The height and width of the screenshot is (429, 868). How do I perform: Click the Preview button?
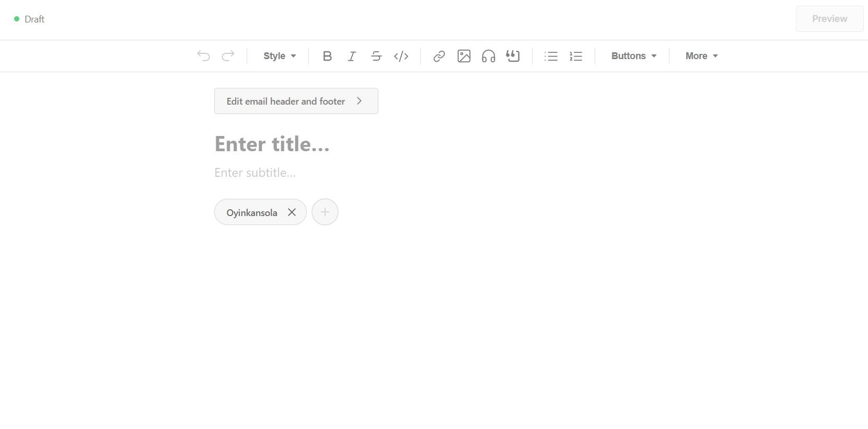829,19
